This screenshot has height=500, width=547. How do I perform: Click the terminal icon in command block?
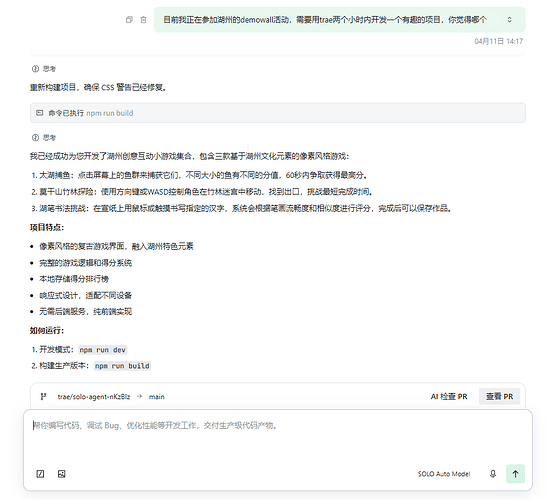pyautogui.click(x=40, y=113)
